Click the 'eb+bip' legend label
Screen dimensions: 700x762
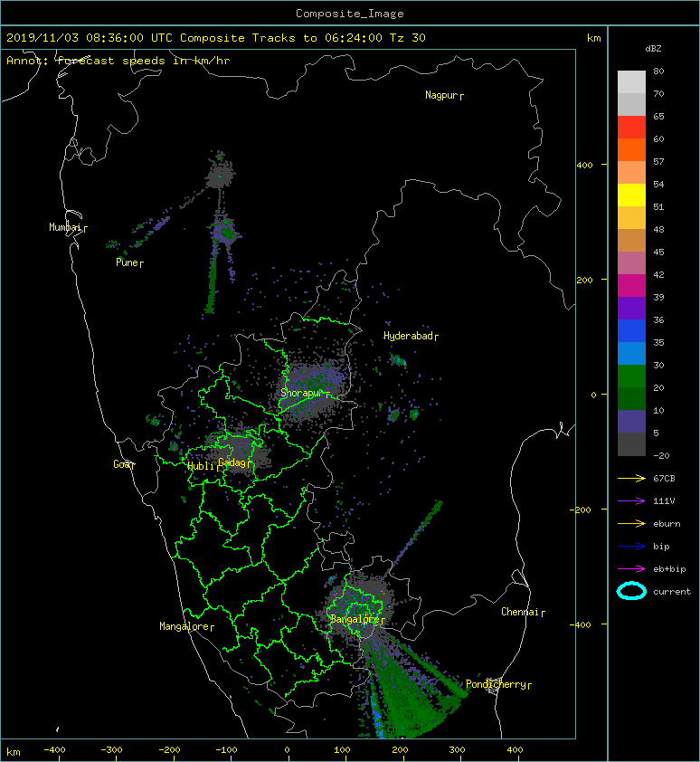click(669, 569)
